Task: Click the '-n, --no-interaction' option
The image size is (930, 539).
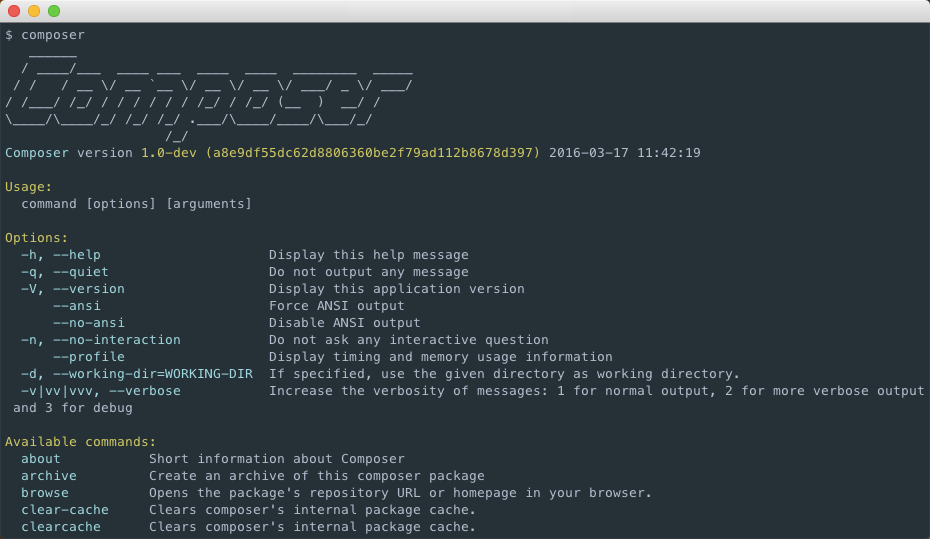Action: pos(101,340)
